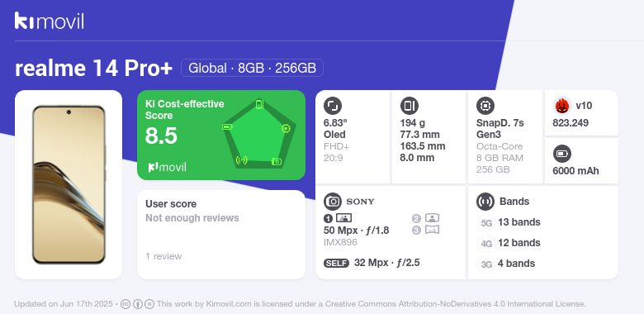Select the Global · 8GB · 256GB variant badge
This screenshot has height=314, width=644.
[252, 68]
